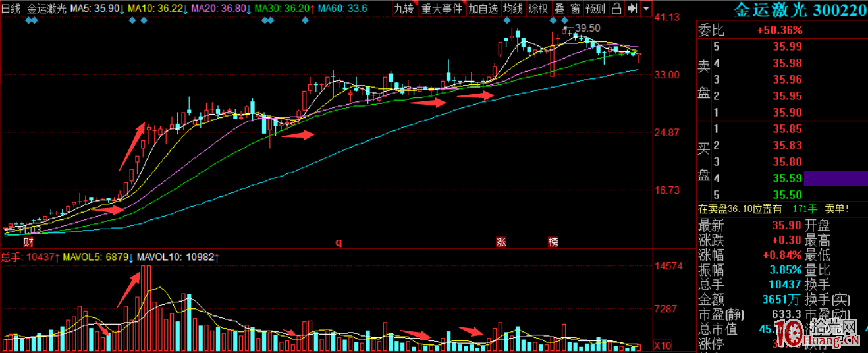Click buy level 3 price 35.80

coord(788,162)
